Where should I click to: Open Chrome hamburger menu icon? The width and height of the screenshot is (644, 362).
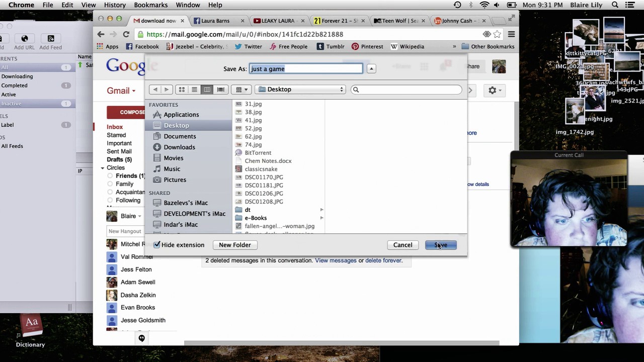coord(511,34)
